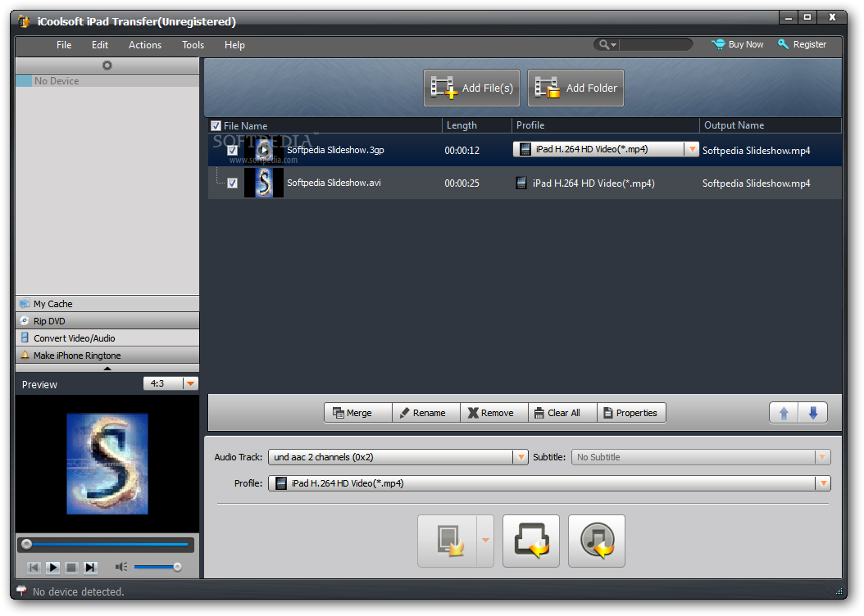The image size is (864, 616).
Task: Open the Audio Track dropdown
Action: coord(398,457)
